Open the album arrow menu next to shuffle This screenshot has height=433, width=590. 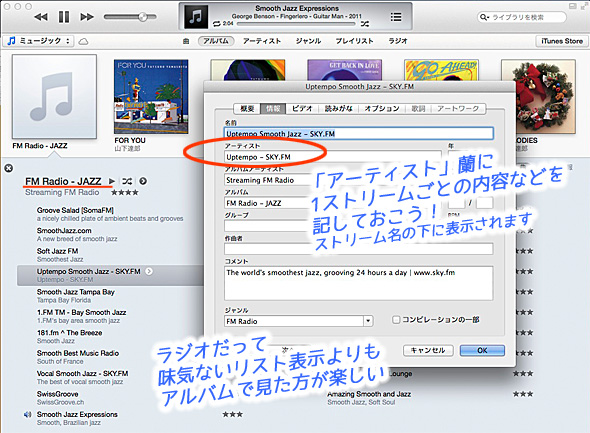click(143, 181)
